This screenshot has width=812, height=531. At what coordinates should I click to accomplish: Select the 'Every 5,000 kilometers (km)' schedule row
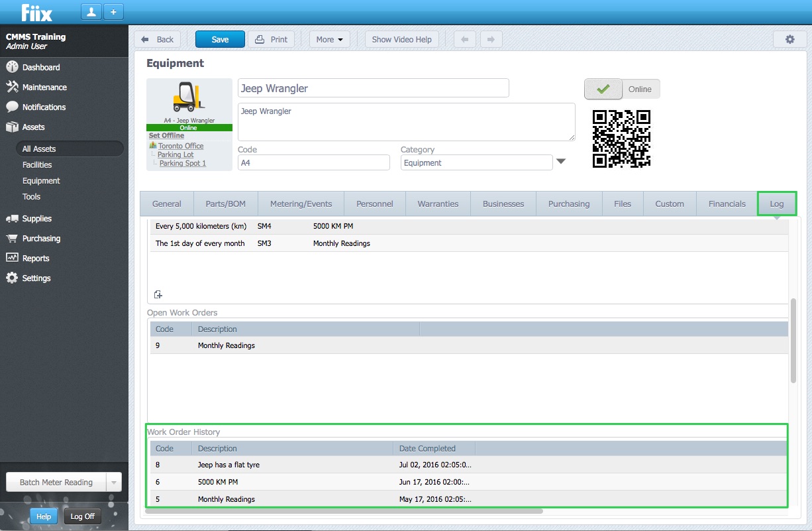pyautogui.click(x=469, y=226)
